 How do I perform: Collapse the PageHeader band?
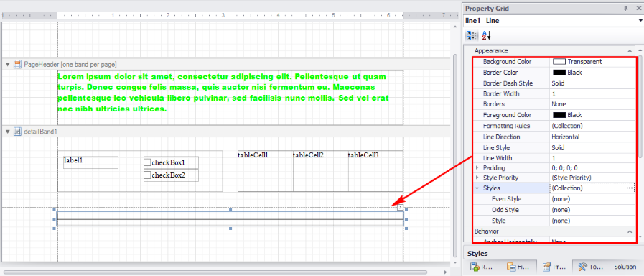click(x=8, y=64)
